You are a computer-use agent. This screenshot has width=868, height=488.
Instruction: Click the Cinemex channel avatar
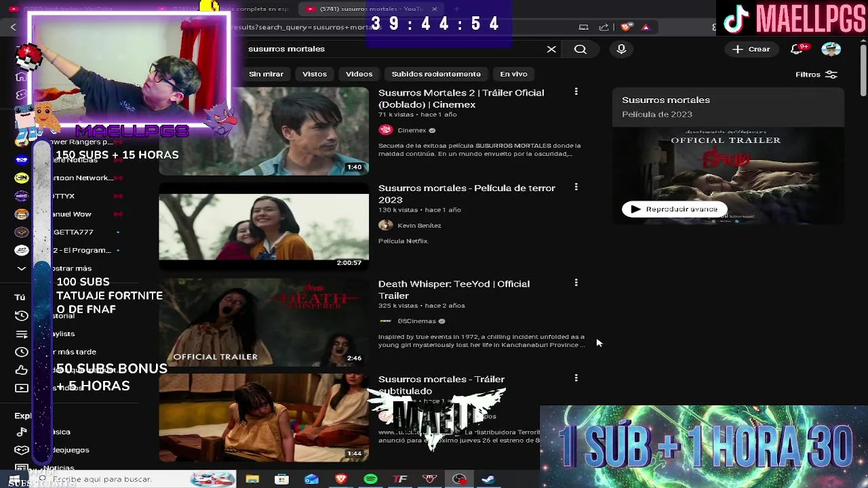pyautogui.click(x=385, y=130)
